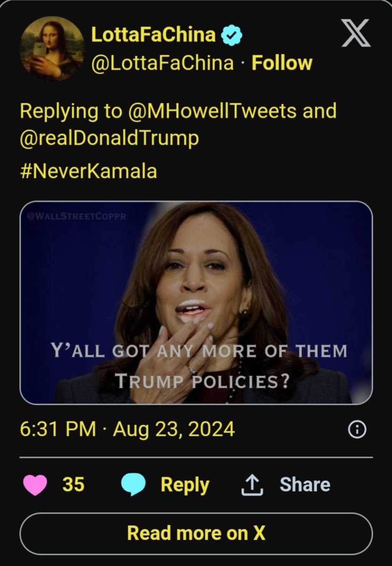Open the info circle icon
Viewport: 392px width, 566px height.
(356, 429)
